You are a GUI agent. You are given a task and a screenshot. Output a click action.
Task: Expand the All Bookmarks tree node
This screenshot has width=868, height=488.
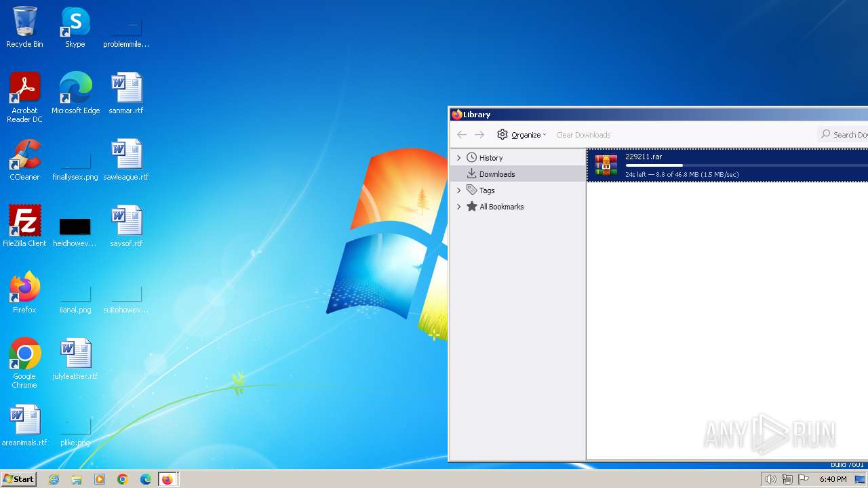point(459,207)
